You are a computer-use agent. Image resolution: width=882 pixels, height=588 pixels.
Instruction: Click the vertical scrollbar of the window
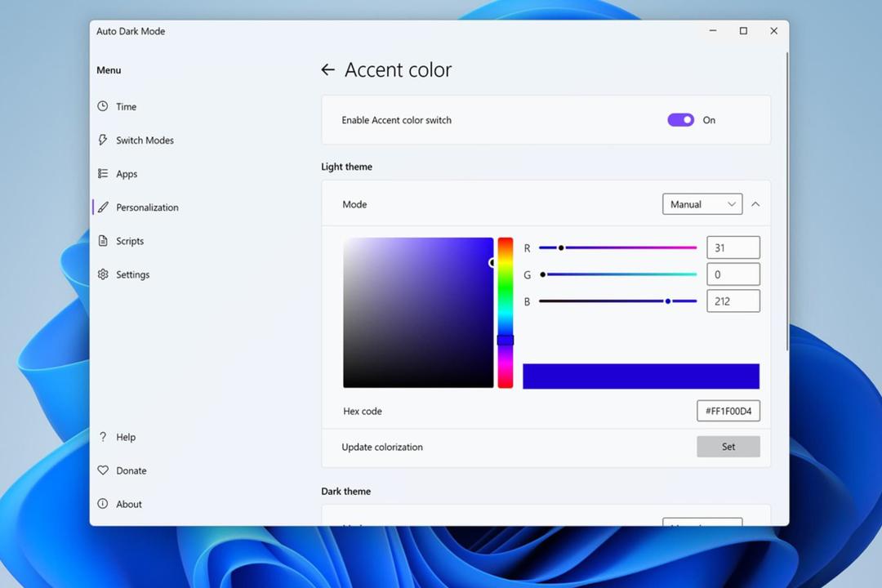787,202
